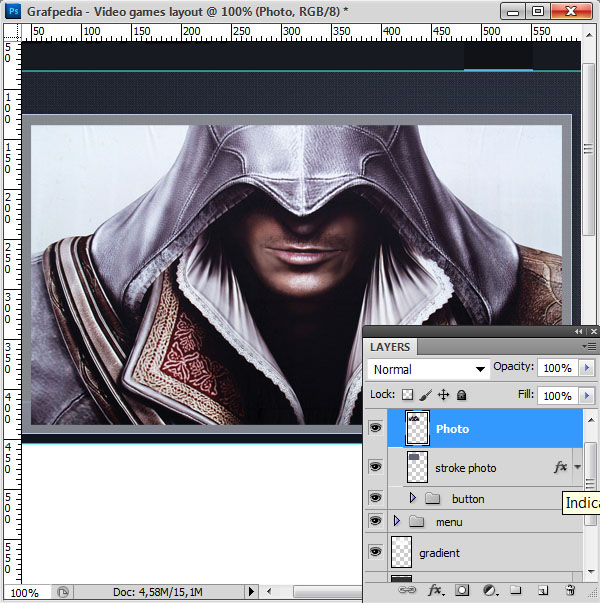This screenshot has height=603, width=600.
Task: Open the blend mode Normal dropdown
Action: pos(428,369)
